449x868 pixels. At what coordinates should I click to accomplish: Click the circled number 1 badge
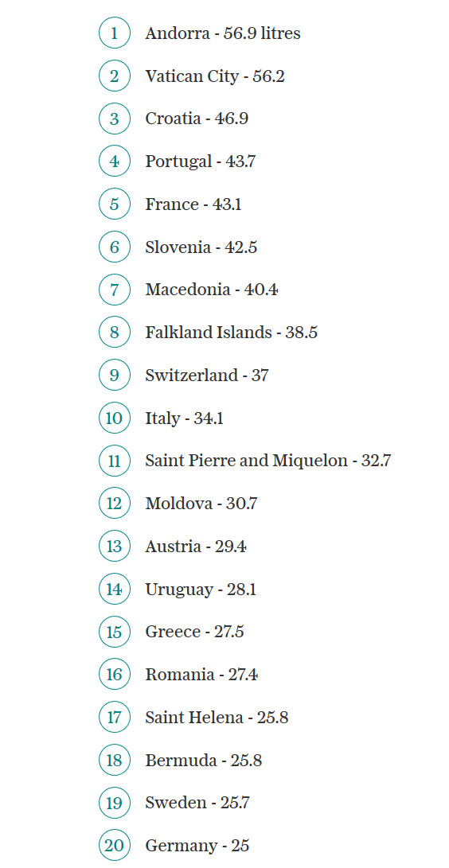point(115,33)
